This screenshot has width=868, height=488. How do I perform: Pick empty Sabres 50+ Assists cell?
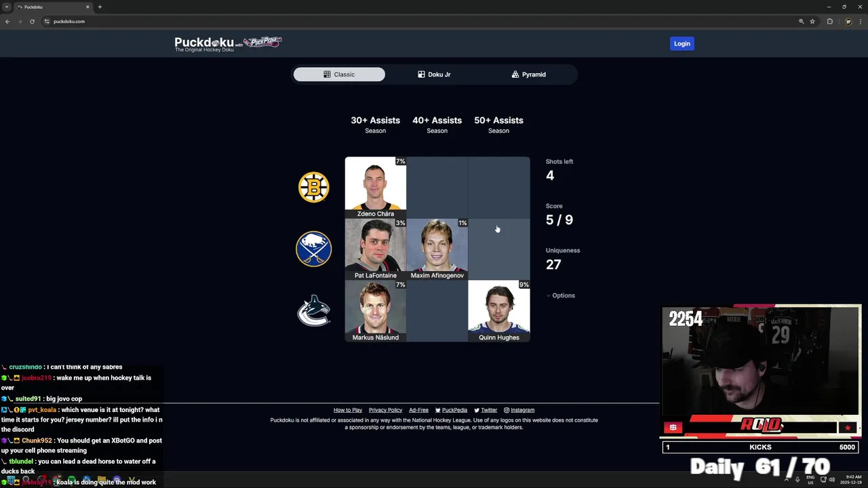point(499,249)
